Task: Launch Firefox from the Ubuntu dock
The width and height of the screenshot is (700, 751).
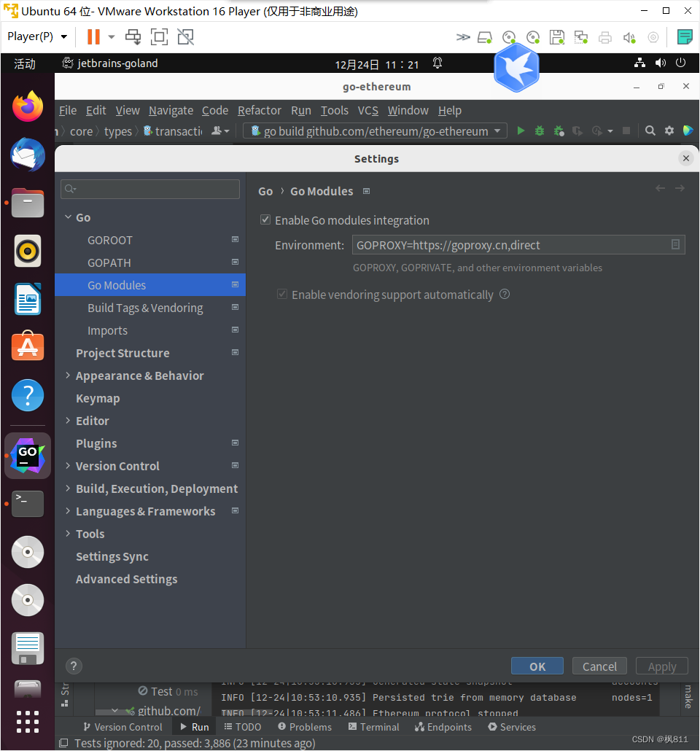Action: (x=27, y=106)
